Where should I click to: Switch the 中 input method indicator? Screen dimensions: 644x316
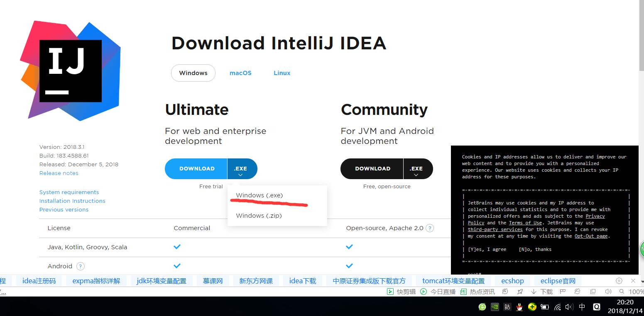[582, 307]
